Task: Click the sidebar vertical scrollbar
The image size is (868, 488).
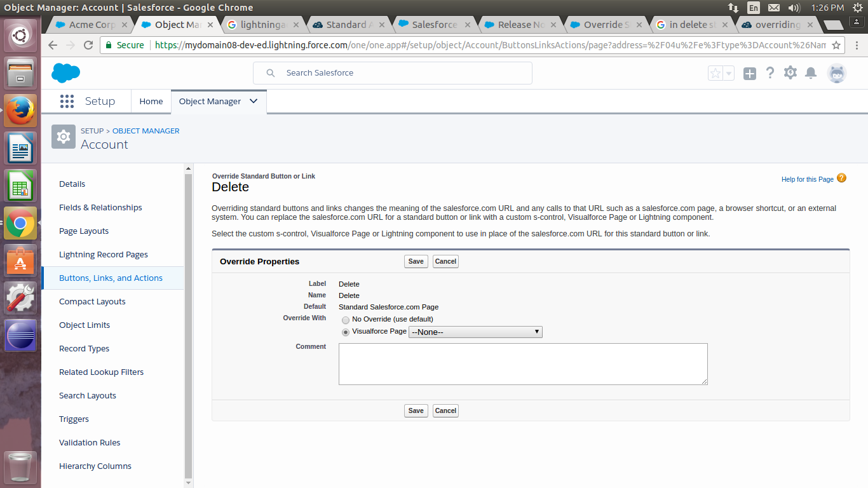Action: [188, 325]
